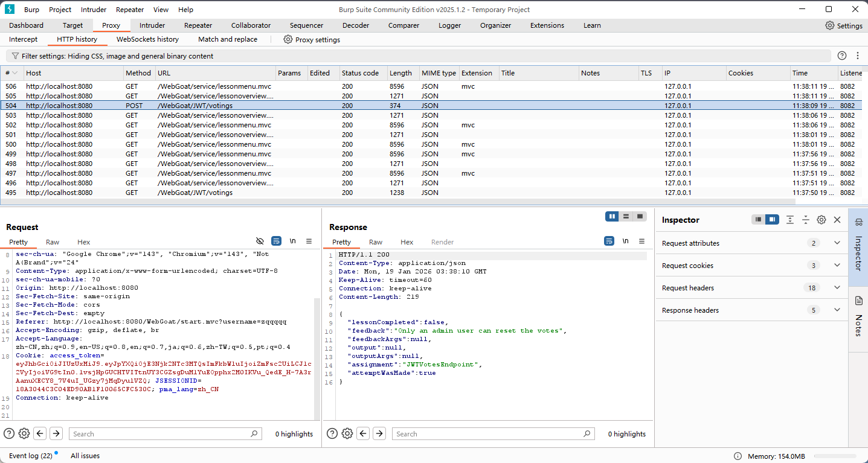Open search settings gear in Request panel
Viewport: 868px width, 463px height.
(24, 433)
